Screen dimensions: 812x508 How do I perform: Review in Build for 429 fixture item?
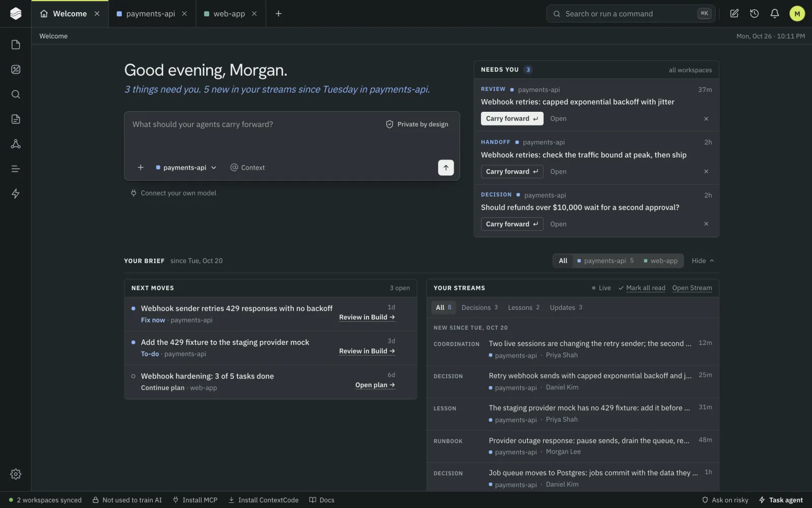tap(367, 351)
